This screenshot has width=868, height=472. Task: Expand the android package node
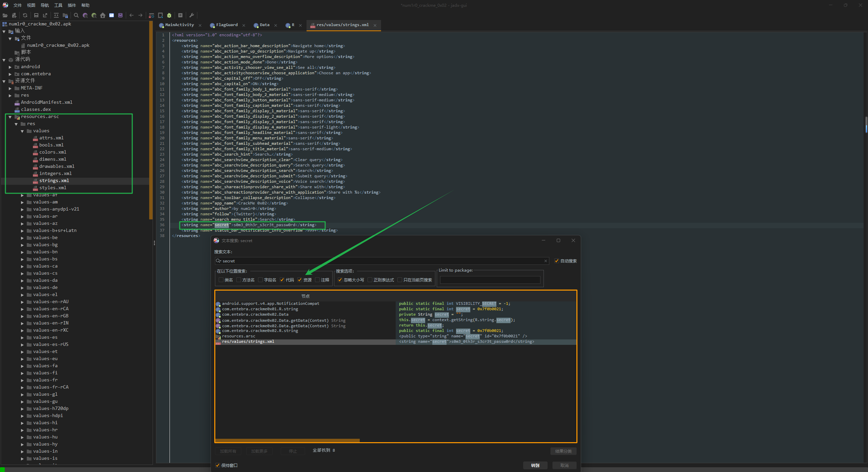pyautogui.click(x=10, y=67)
